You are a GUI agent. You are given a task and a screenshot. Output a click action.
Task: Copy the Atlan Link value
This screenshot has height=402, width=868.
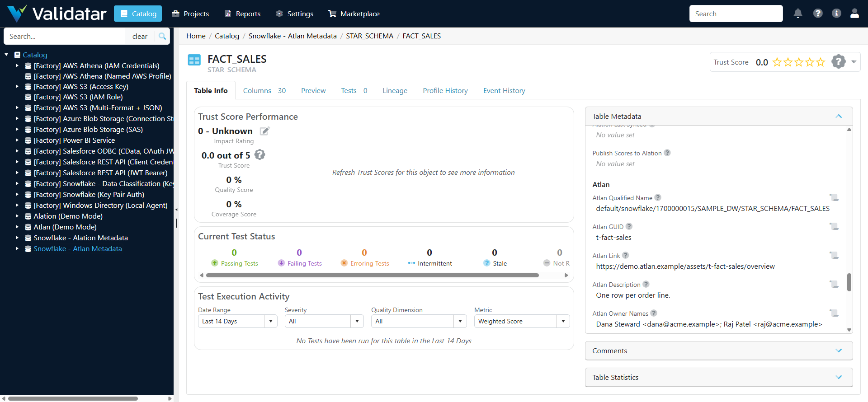pyautogui.click(x=834, y=255)
